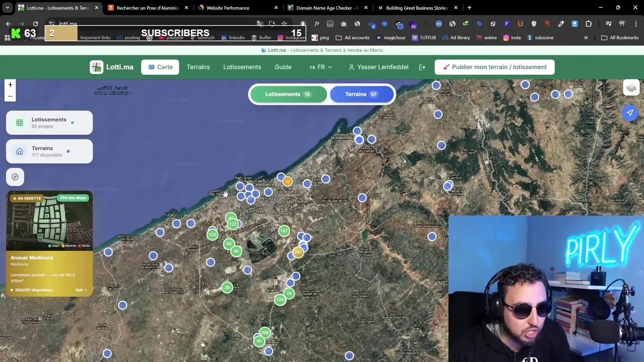Open the anime bookmark
Image resolution: width=644 pixels, height=362 pixels.
coord(486,38)
